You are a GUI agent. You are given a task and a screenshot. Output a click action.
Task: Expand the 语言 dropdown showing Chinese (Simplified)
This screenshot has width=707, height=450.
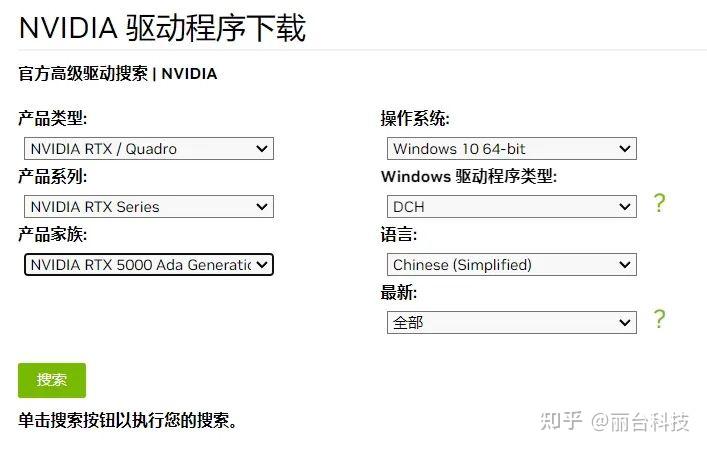pos(511,265)
